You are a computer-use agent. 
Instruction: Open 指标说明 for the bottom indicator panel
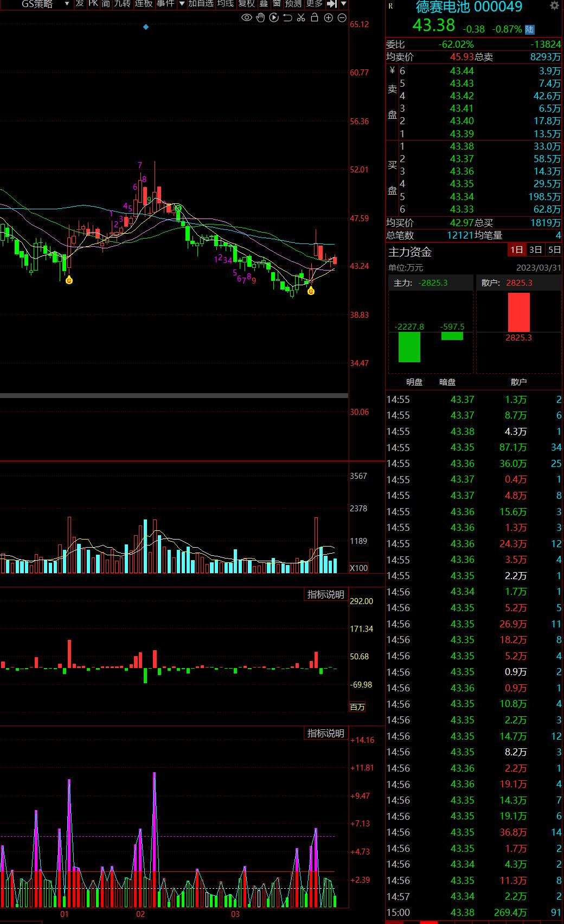coord(325,733)
